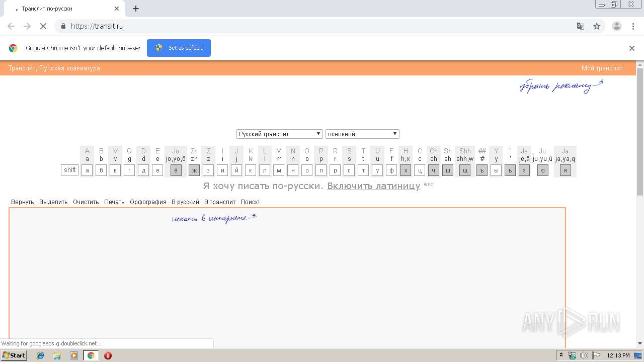Screen dimensions: 644x362
Task: Click 'Выделить' in the editor menu
Action: point(53,202)
